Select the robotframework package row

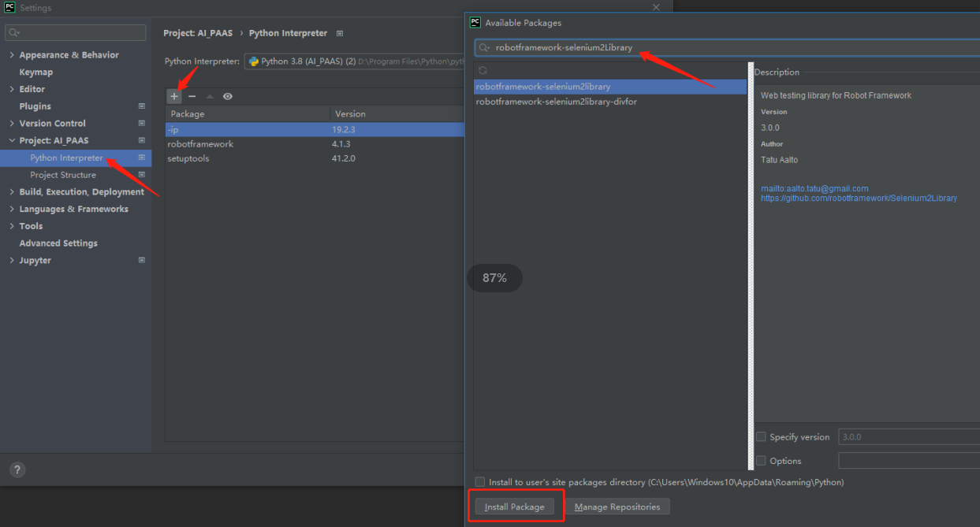point(315,144)
